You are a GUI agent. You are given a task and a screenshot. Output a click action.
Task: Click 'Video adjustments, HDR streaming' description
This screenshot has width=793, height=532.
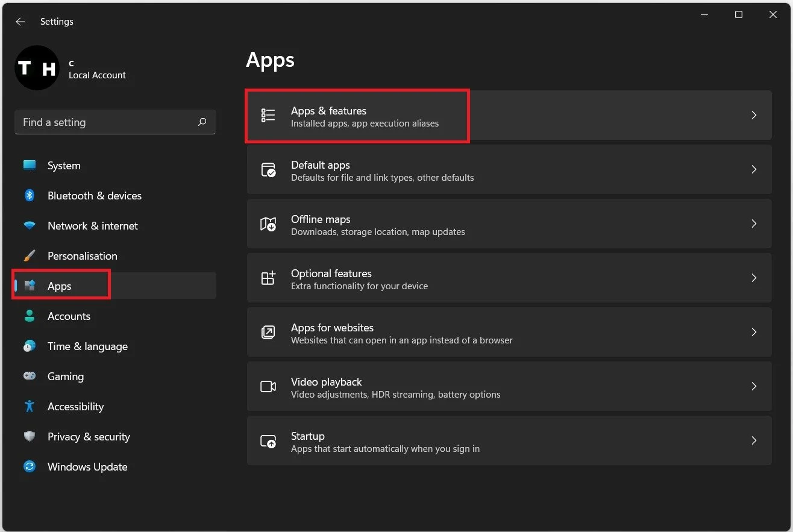click(x=395, y=395)
